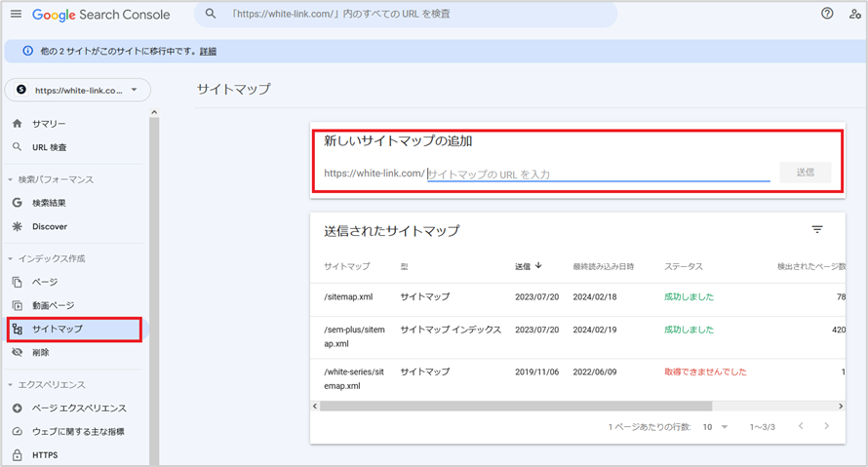Screen dimensions: 868x467
Task: Click the Google Search Console logo
Action: (100, 15)
